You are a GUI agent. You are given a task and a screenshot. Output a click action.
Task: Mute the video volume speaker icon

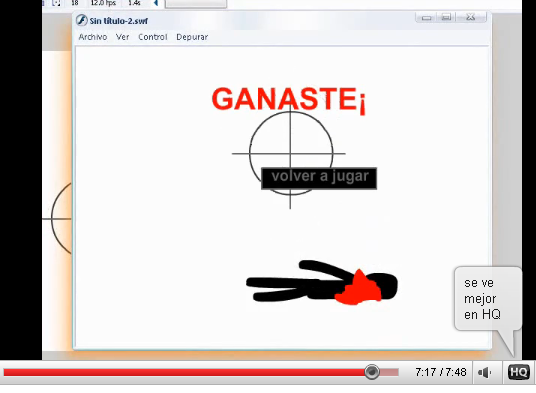tap(484, 372)
